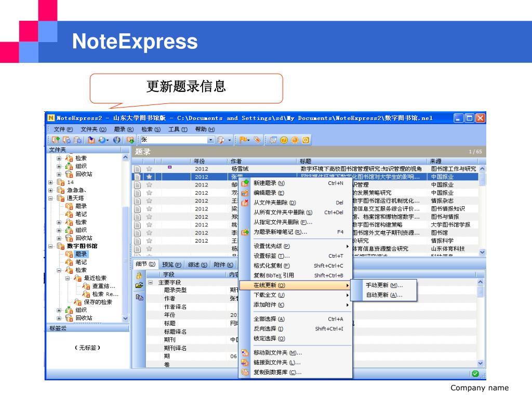Switch to the 预览 tab

pos(171,264)
